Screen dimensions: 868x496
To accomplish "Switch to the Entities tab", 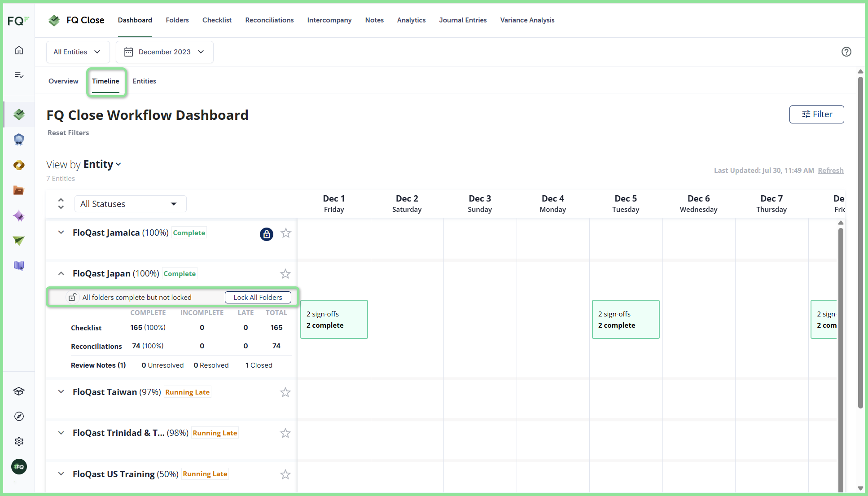I will point(145,81).
